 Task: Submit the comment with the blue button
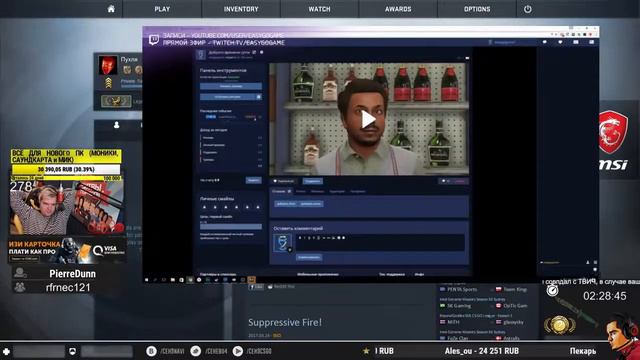click(x=309, y=257)
